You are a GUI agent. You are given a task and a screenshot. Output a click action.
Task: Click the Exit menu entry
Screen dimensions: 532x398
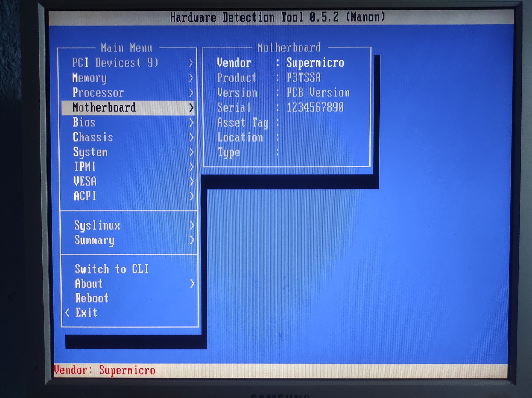click(86, 312)
